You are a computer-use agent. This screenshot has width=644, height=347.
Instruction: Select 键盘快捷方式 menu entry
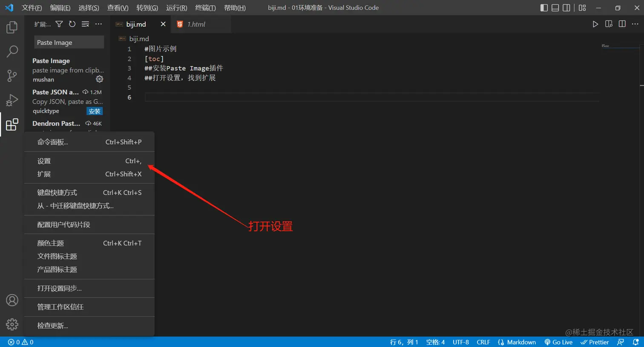pyautogui.click(x=89, y=192)
